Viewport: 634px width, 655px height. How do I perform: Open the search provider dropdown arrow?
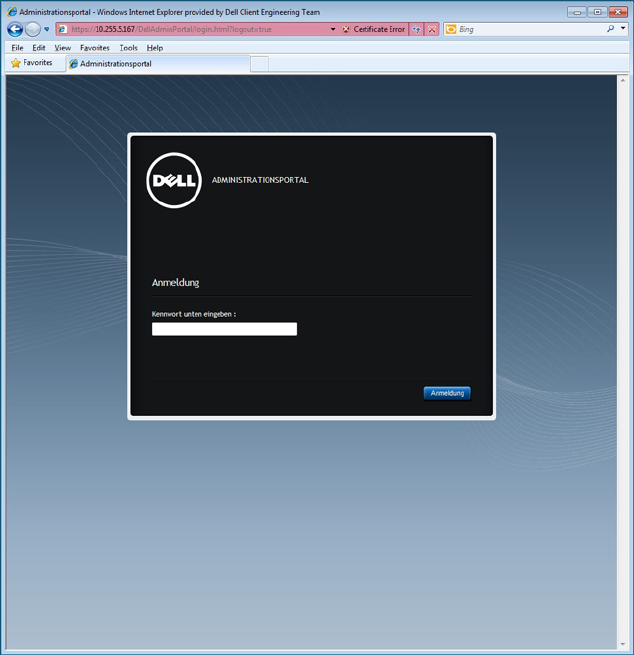point(623,28)
